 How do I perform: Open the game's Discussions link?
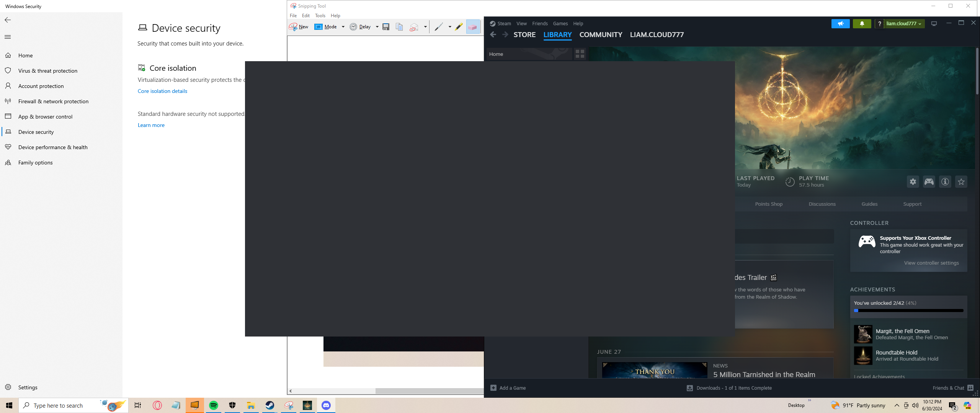(822, 204)
